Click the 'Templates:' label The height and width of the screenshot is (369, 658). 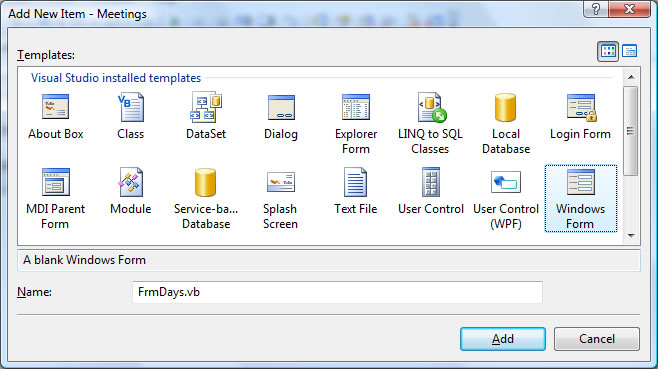click(46, 55)
